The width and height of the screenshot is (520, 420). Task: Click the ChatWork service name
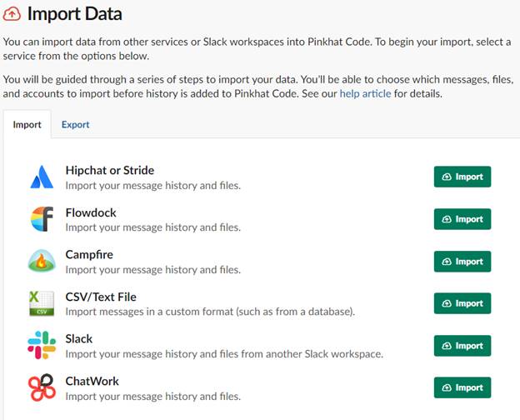[x=92, y=381]
